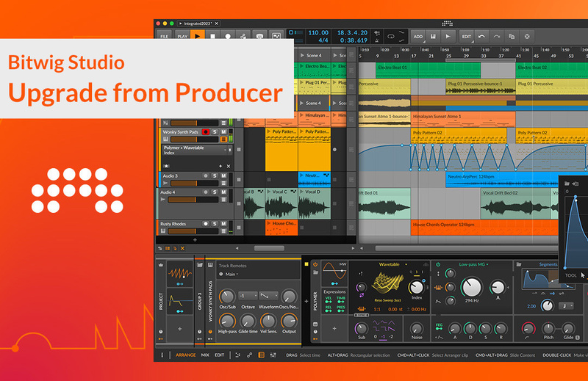The width and height of the screenshot is (588, 381).
Task: Solo the Wonky Synth Pads track
Action: coord(215,132)
